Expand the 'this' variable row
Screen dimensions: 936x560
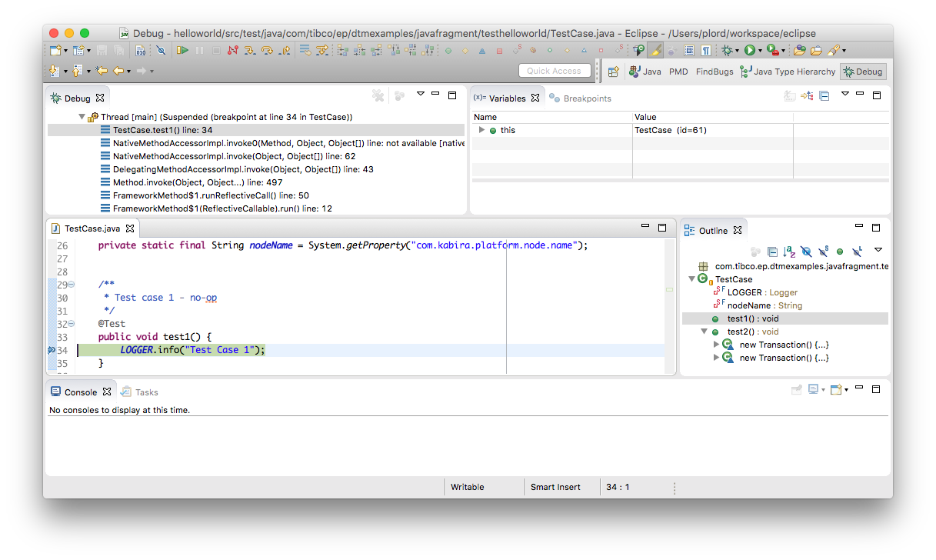481,130
